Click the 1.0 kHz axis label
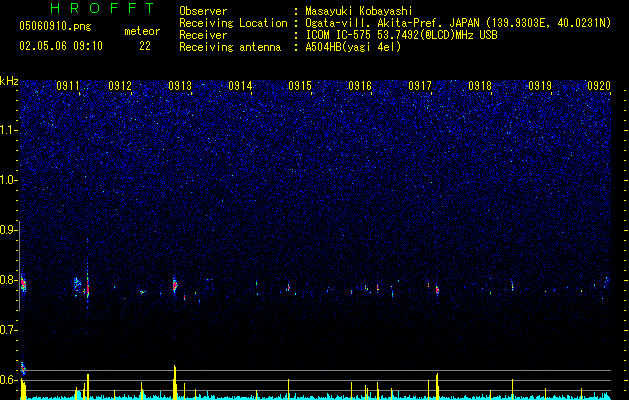Image resolution: width=629 pixels, height=400 pixels. coord(8,180)
